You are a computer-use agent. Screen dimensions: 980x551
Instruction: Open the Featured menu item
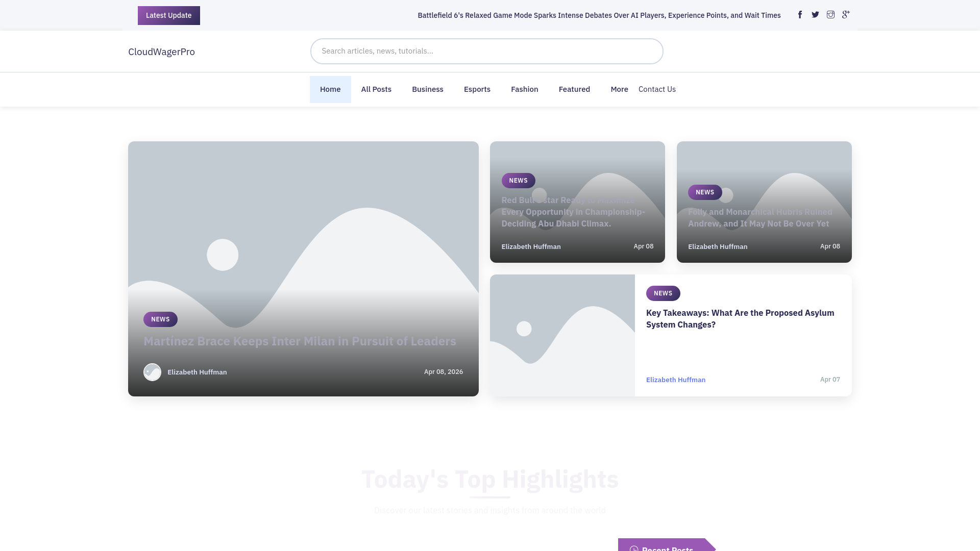(574, 89)
